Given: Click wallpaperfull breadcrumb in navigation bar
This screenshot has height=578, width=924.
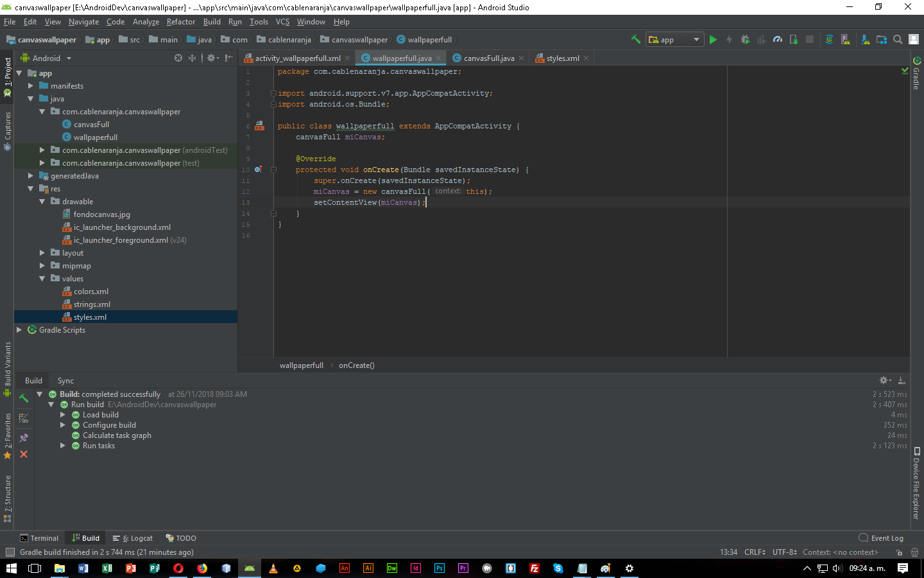Looking at the screenshot, I should [424, 40].
